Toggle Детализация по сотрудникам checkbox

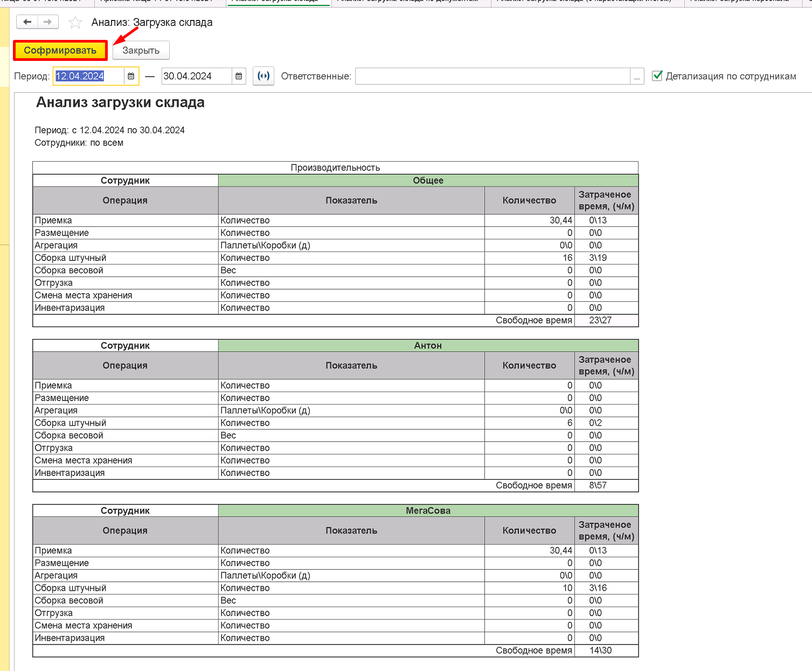pos(657,76)
